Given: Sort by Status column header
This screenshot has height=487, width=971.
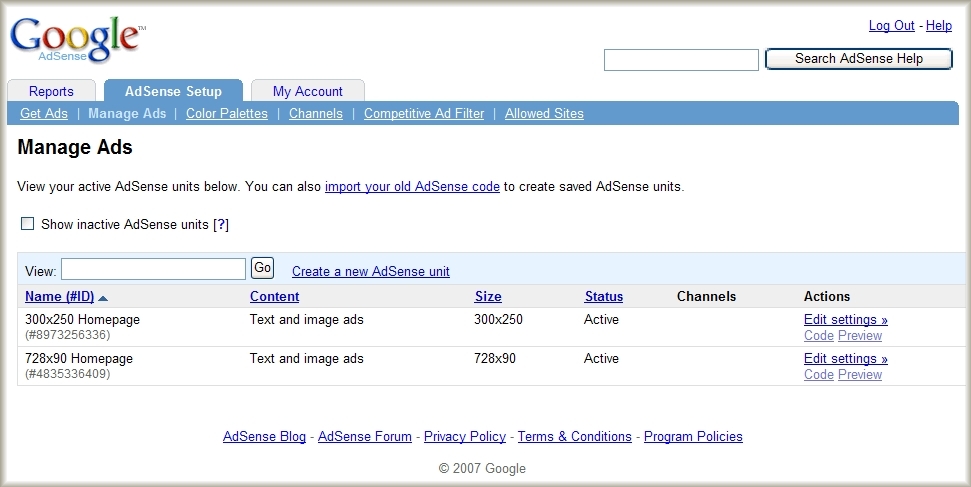Looking at the screenshot, I should point(604,296).
